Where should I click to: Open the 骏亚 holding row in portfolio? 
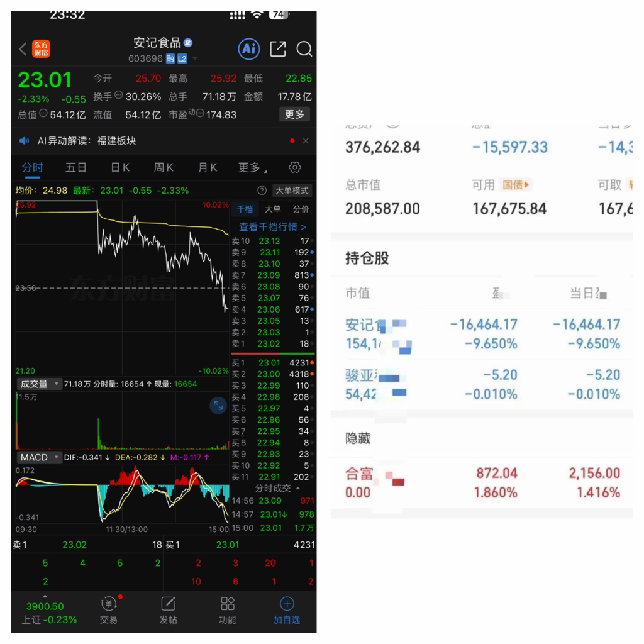482,384
